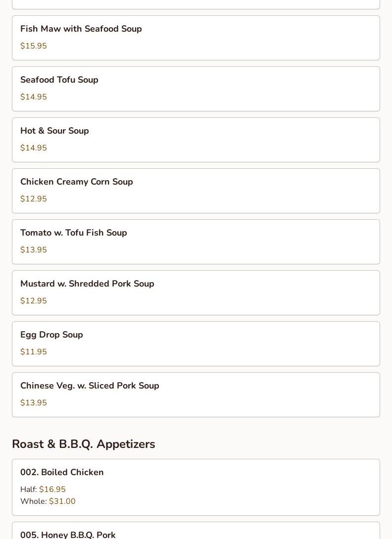Viewport: 392px width, 539px height.
Task: Click the Hot & Sour Soup title
Action: (54, 131)
